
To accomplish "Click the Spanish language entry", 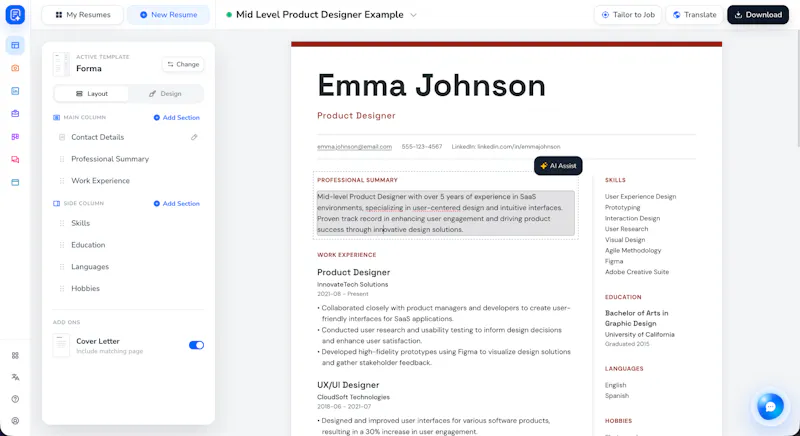I will pos(617,396).
